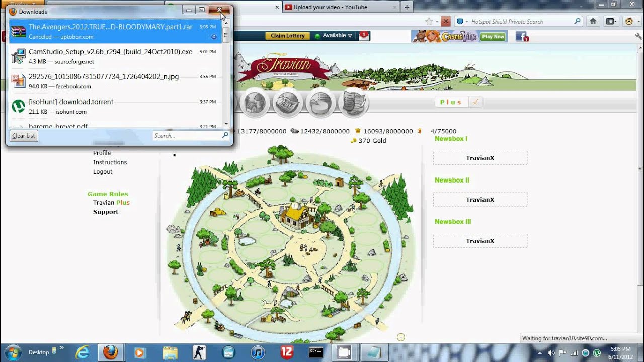Retry the canceled Avengers download
The height and width of the screenshot is (362, 644).
tap(214, 37)
